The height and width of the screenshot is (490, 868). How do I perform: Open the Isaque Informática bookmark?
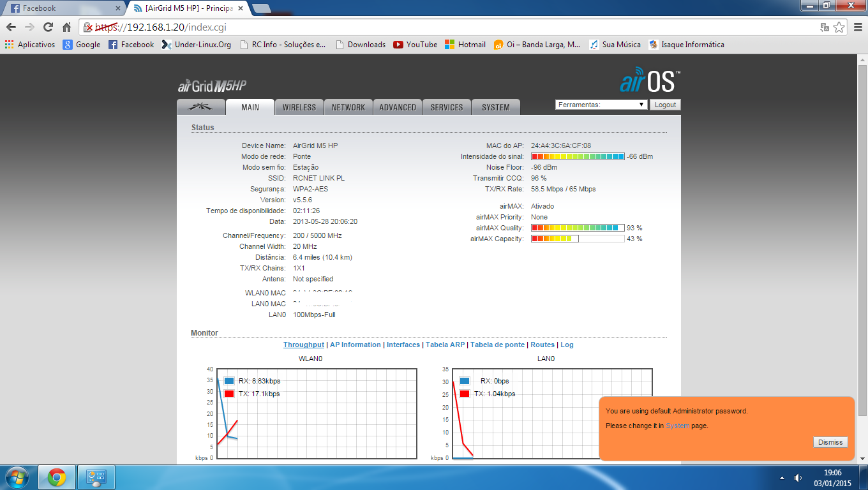(x=686, y=45)
